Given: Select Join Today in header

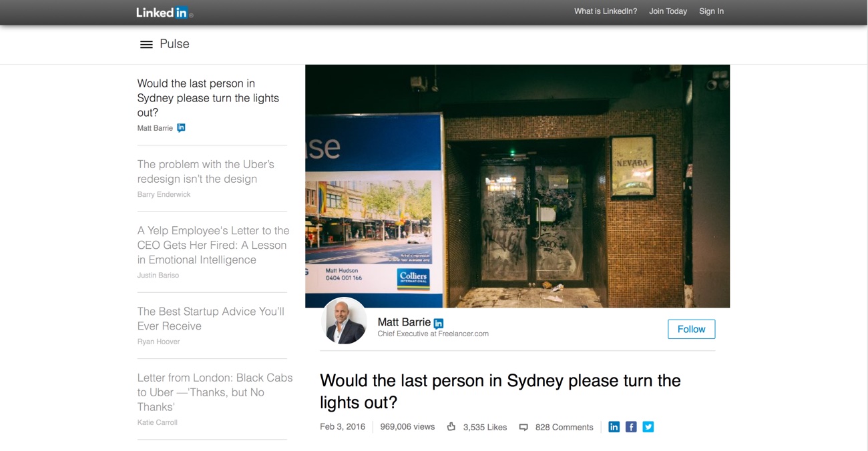Looking at the screenshot, I should [668, 11].
